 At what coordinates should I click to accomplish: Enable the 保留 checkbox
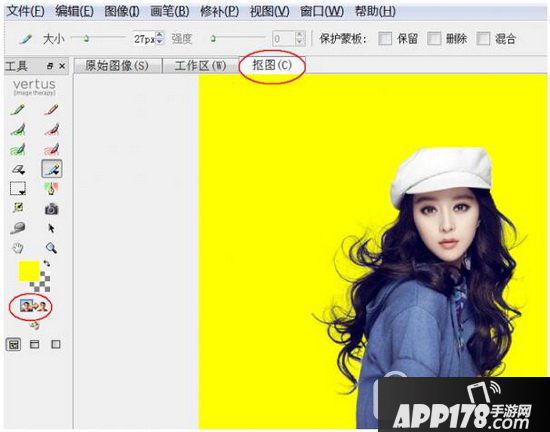pyautogui.click(x=385, y=38)
